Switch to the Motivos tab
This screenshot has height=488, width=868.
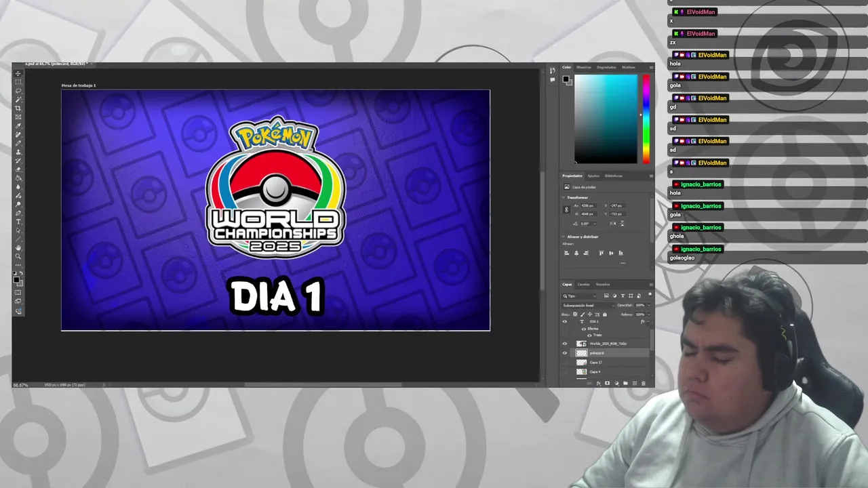click(629, 67)
